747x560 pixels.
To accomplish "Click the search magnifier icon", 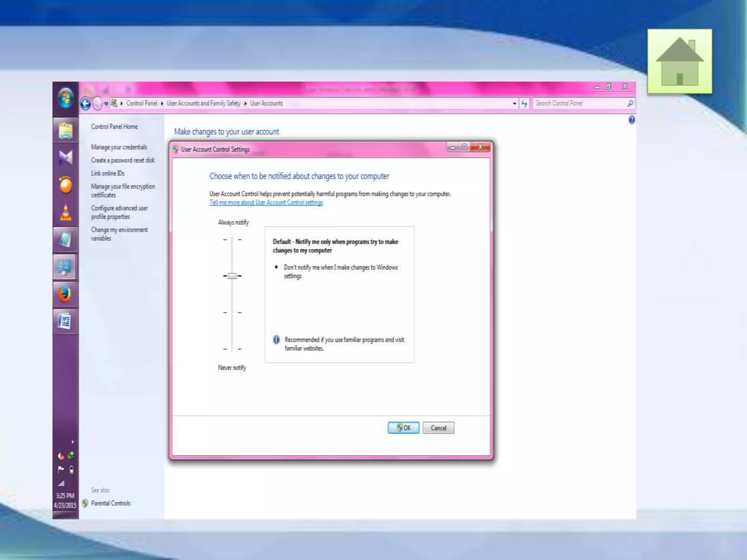I will point(630,104).
